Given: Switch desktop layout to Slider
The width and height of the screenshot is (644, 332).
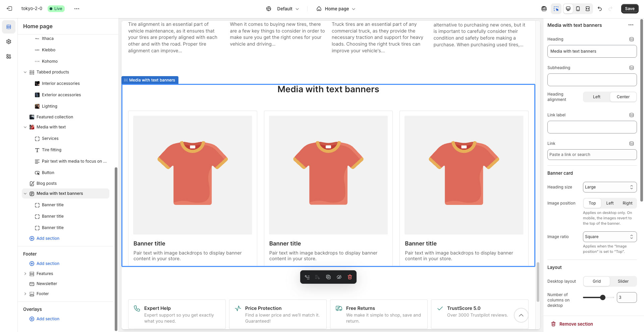Looking at the screenshot, I should coord(623,281).
